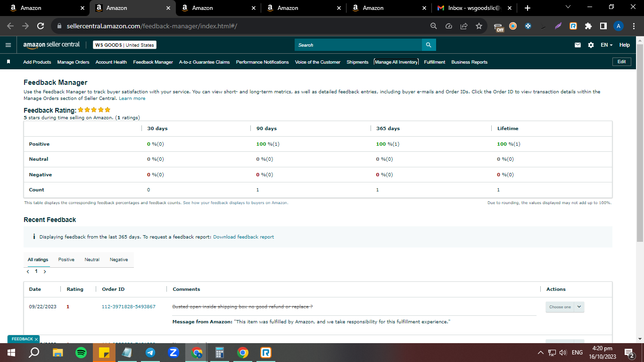Open Manage Orders in navigation bar

(x=73, y=62)
